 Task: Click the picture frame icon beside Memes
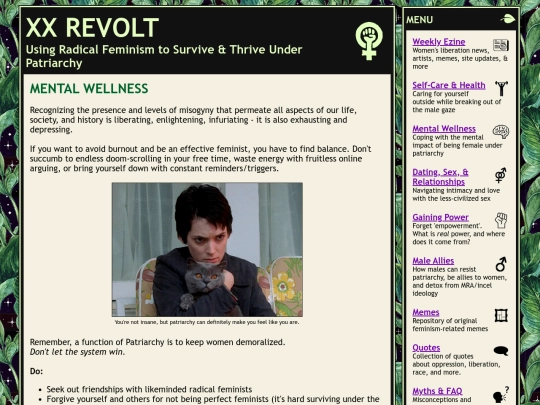[501, 315]
